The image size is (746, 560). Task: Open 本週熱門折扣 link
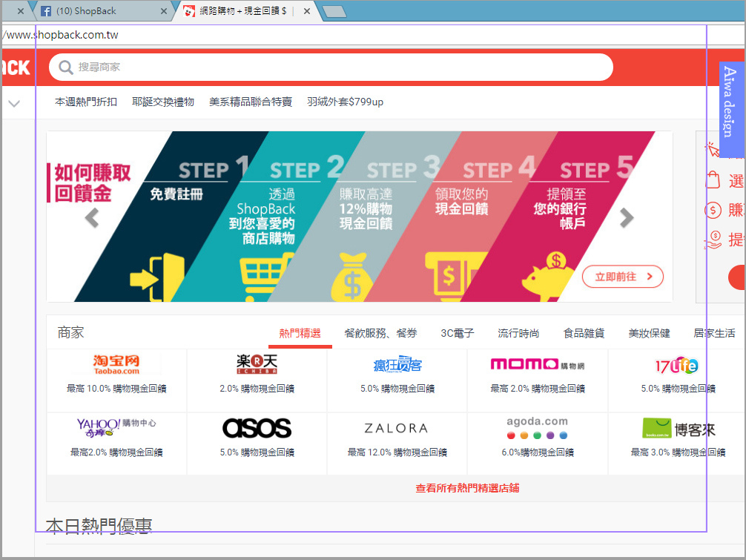85,102
